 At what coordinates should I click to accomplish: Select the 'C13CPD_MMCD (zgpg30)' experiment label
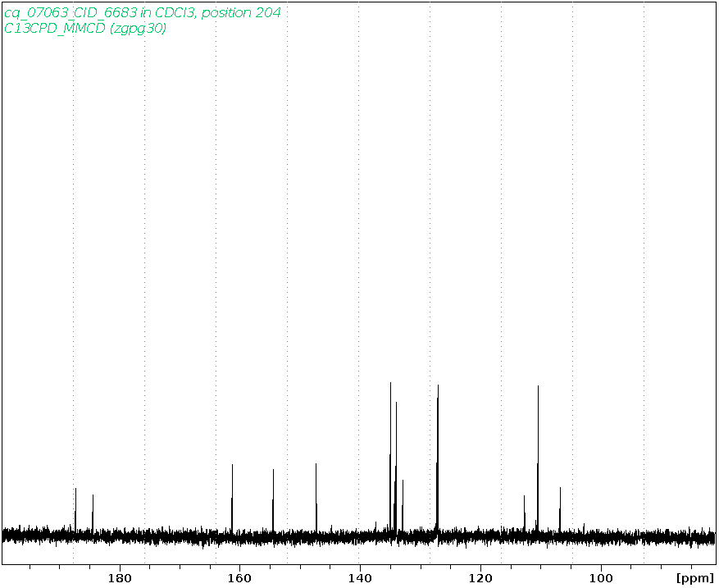coord(85,29)
